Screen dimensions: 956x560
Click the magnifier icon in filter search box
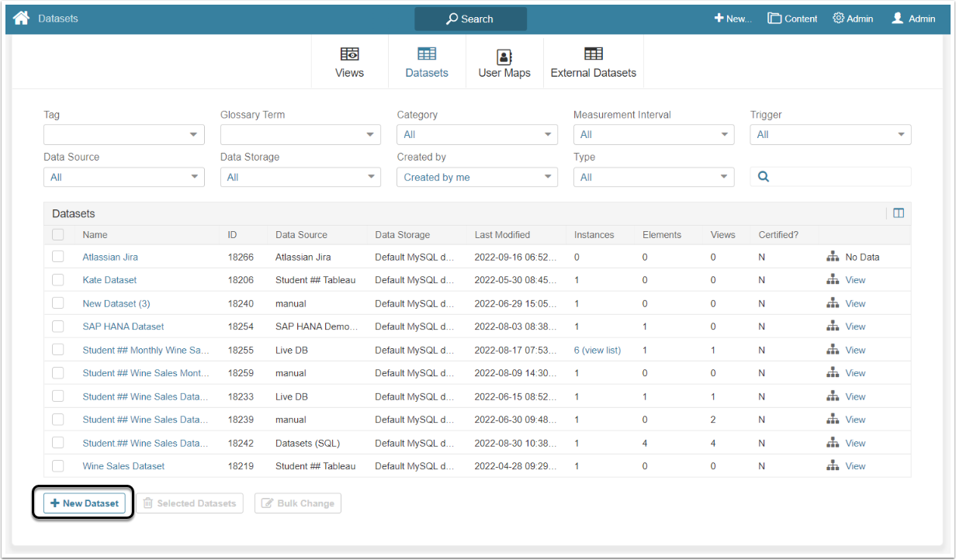(764, 177)
